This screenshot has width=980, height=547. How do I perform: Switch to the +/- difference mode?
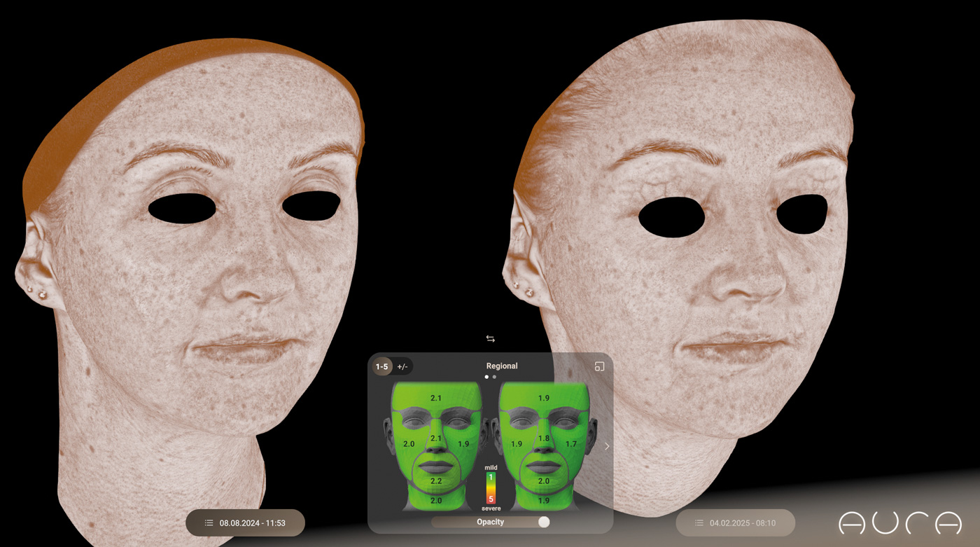pos(402,366)
